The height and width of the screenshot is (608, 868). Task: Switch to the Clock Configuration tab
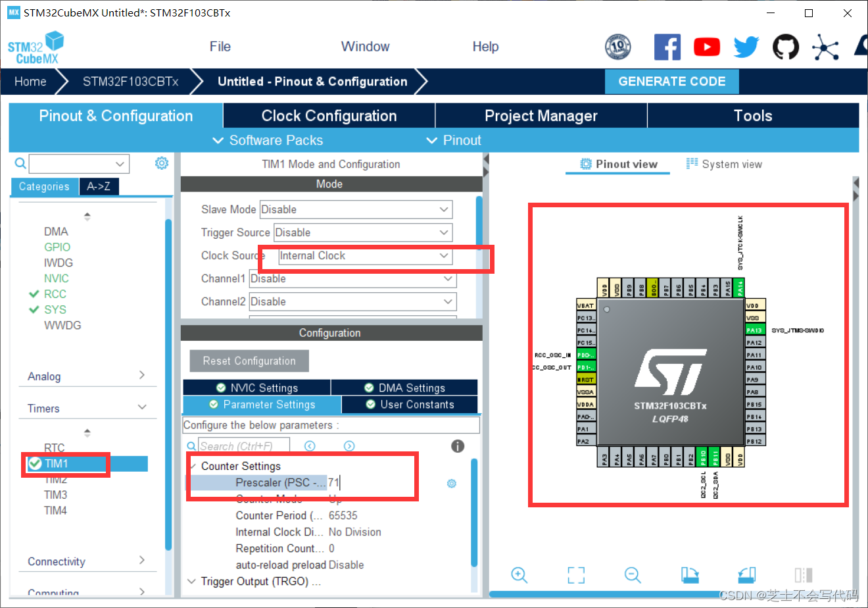329,116
